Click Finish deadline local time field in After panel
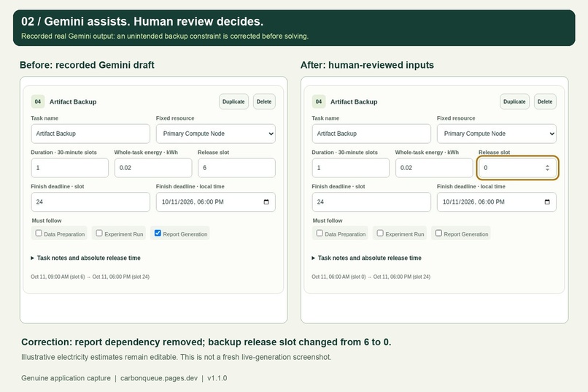Image resolution: width=588 pixels, height=392 pixels. pos(497,201)
